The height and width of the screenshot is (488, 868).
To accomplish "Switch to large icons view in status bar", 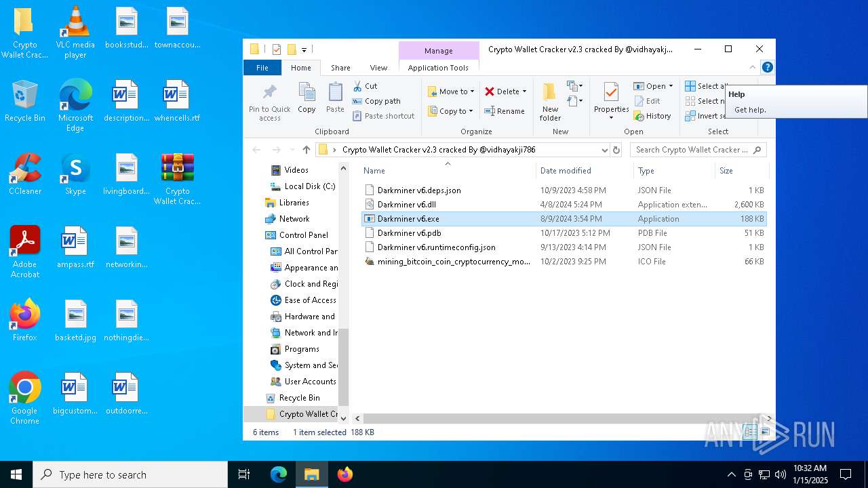I will point(765,432).
